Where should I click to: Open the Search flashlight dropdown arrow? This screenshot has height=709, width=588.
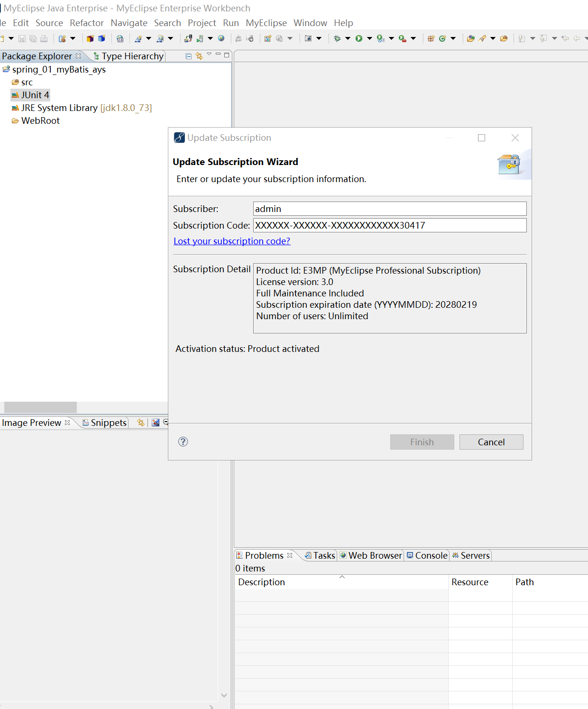493,38
